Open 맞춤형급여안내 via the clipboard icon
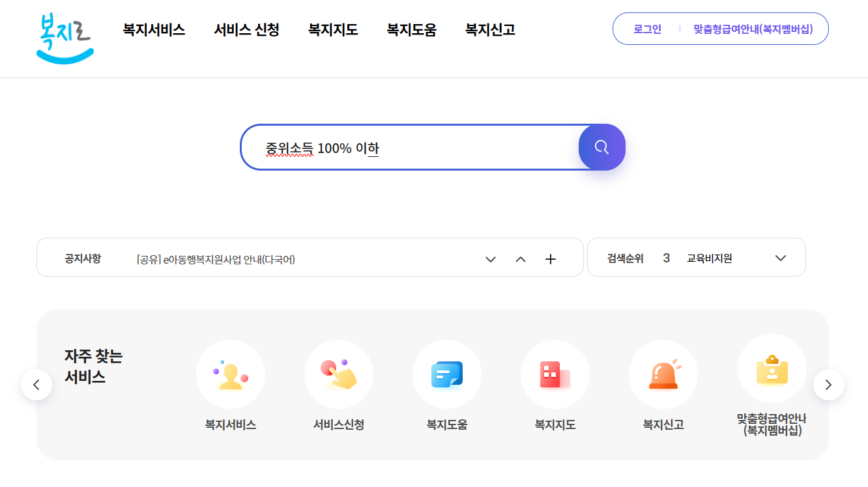The height and width of the screenshot is (487, 868). tap(772, 369)
